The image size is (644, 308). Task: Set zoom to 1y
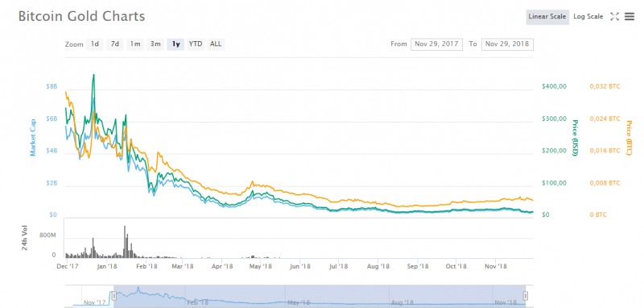point(175,44)
